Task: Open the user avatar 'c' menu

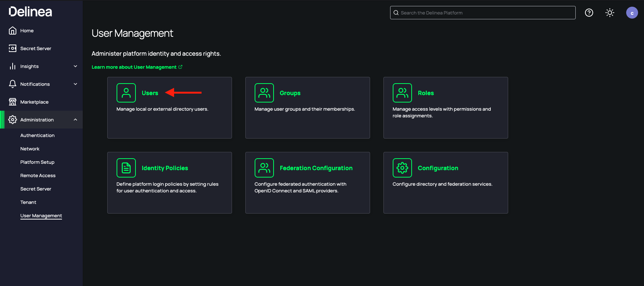Action: [x=632, y=13]
